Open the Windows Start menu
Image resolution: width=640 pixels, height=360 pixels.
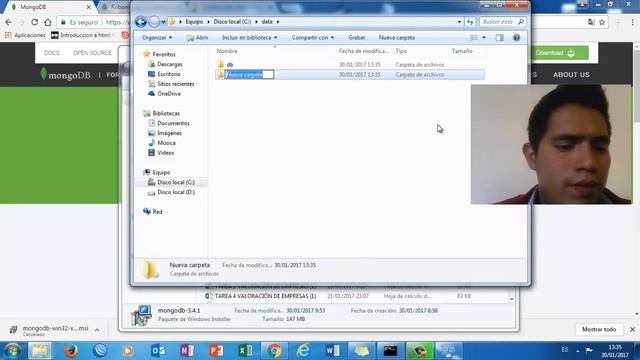pos(12,351)
